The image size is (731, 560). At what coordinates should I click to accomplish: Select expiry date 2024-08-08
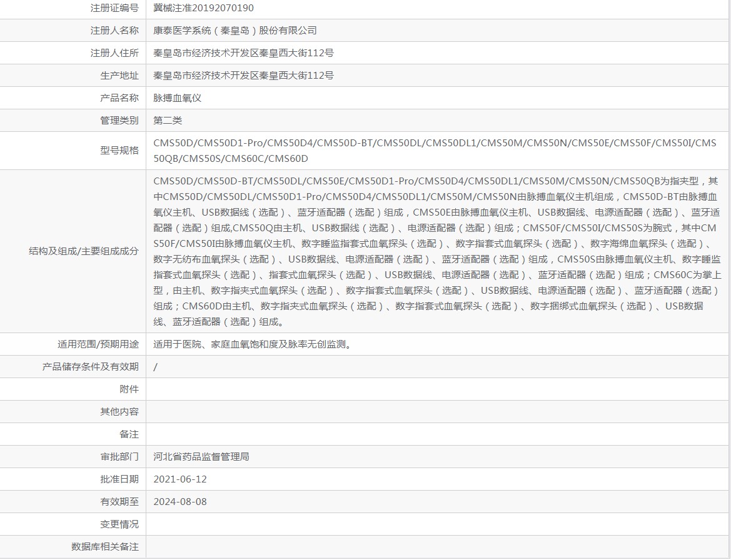[x=180, y=501]
